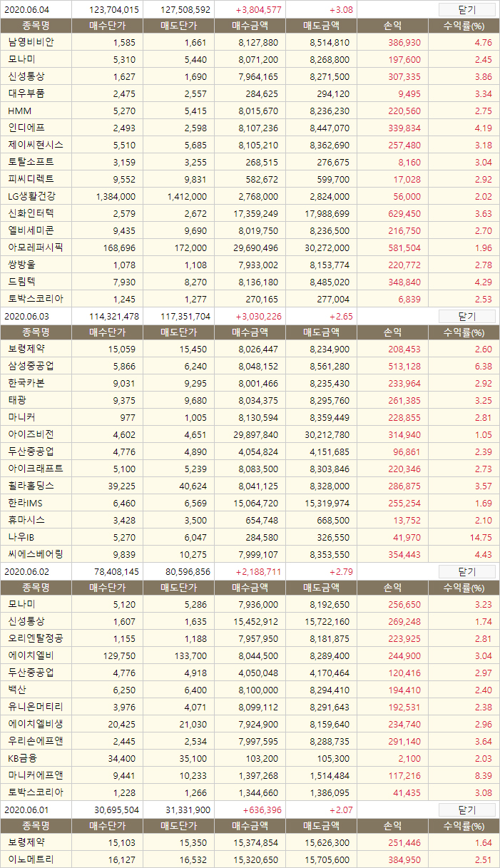Select 6.38 return rate of 삼성중공업
The height and width of the screenshot is (868, 500).
tap(484, 366)
